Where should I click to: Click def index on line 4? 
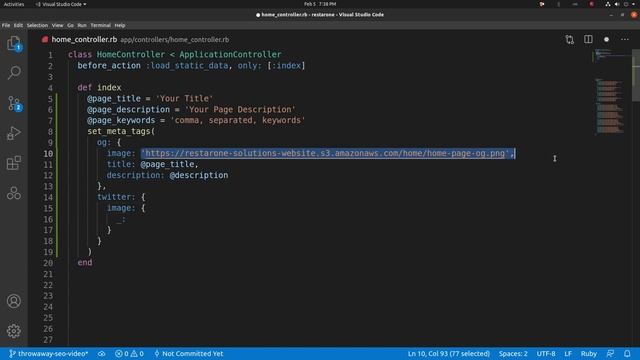click(99, 88)
